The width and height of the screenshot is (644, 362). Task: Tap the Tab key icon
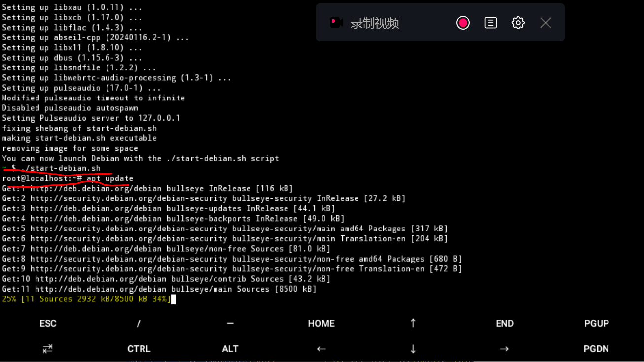pyautogui.click(x=48, y=349)
